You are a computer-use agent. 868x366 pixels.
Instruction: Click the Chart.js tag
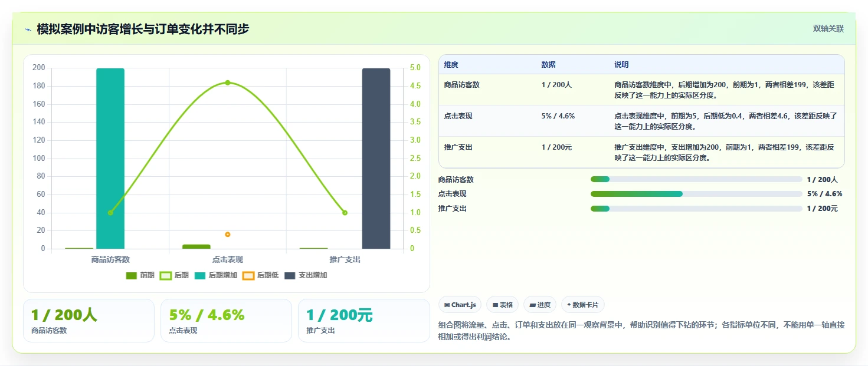[460, 305]
